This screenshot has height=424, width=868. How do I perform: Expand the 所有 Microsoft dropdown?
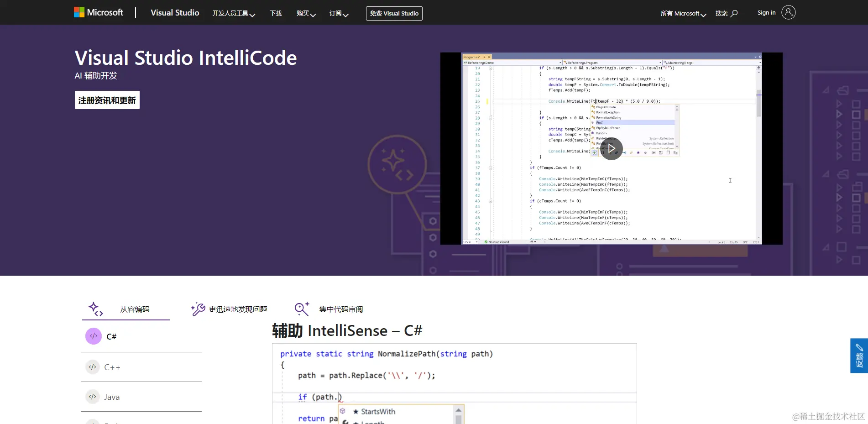pos(683,13)
